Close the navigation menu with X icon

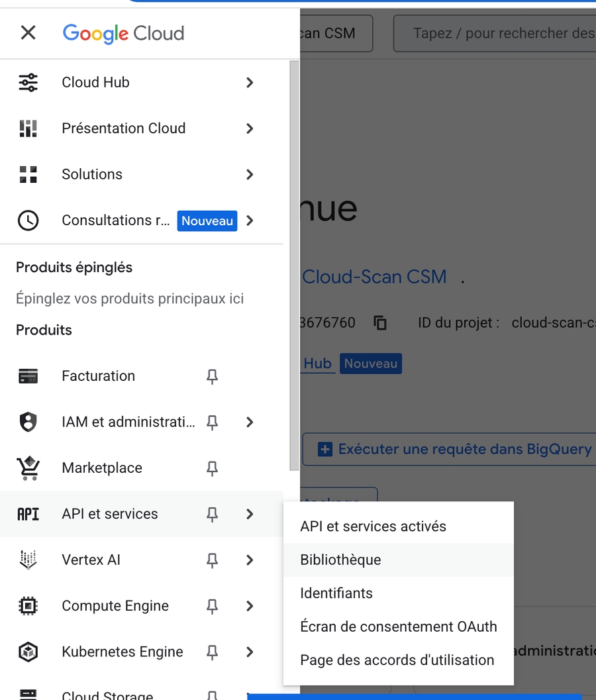click(x=28, y=32)
